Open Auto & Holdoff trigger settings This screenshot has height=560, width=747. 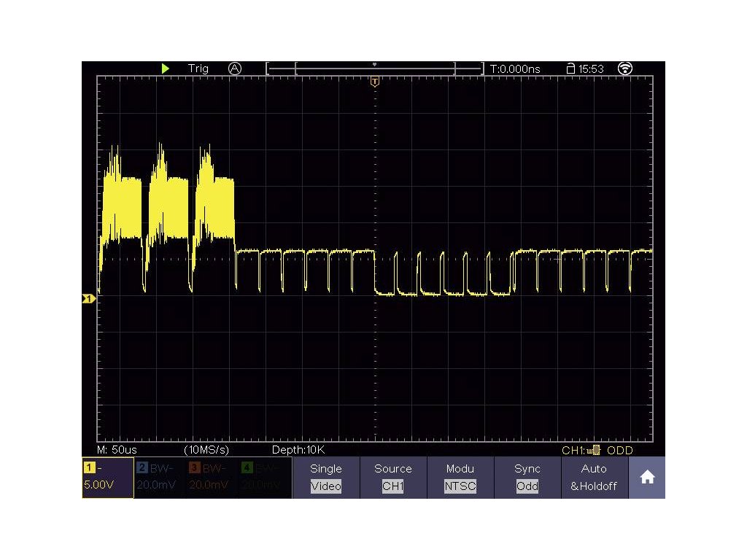coord(593,478)
